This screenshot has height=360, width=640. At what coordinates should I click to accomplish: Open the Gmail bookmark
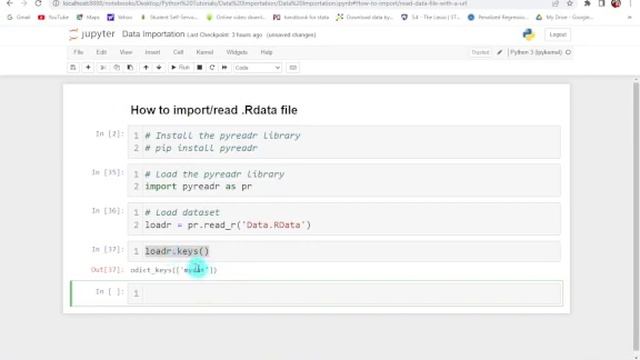(19, 17)
